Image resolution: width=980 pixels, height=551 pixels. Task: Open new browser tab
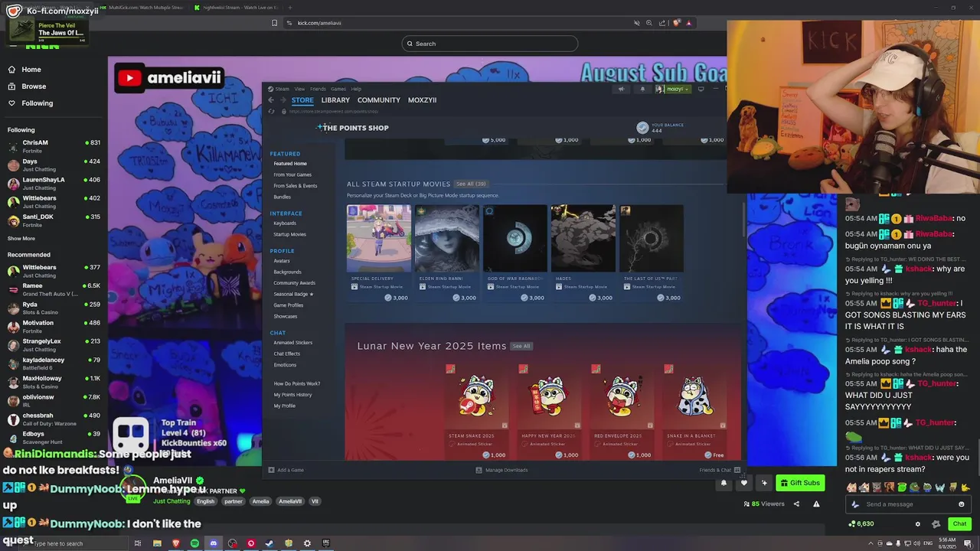click(289, 8)
